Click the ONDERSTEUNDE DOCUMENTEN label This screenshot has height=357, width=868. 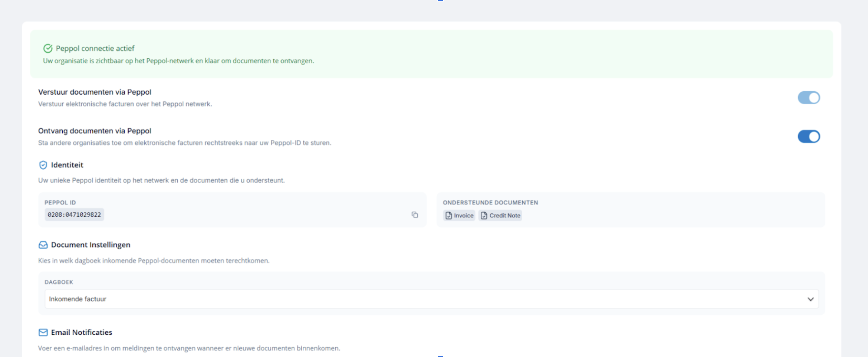tap(490, 203)
